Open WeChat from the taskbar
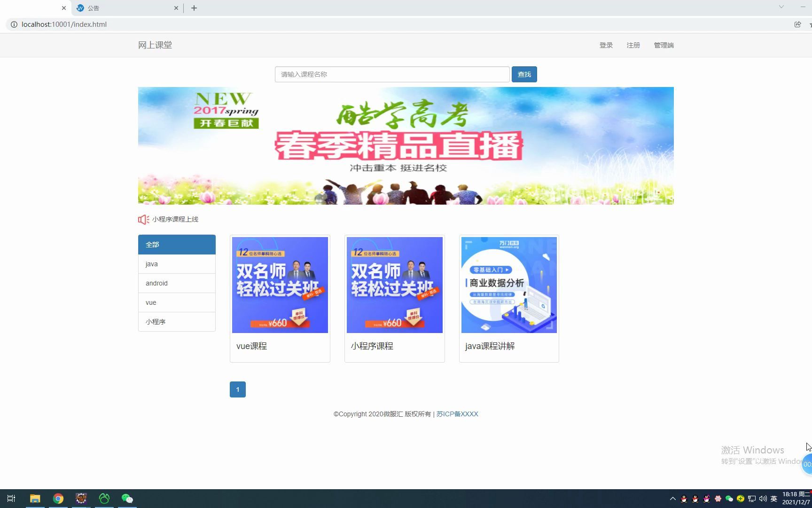 click(x=127, y=498)
